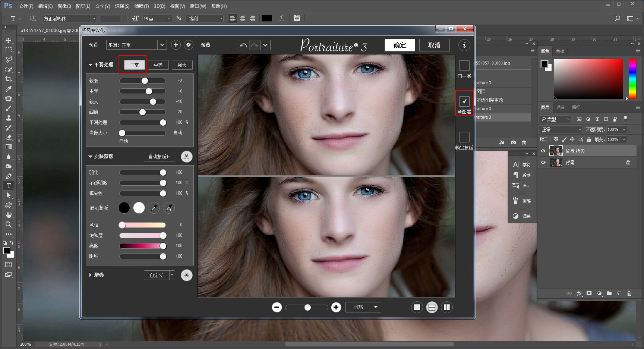Create new layer in Layers panel

click(619, 293)
